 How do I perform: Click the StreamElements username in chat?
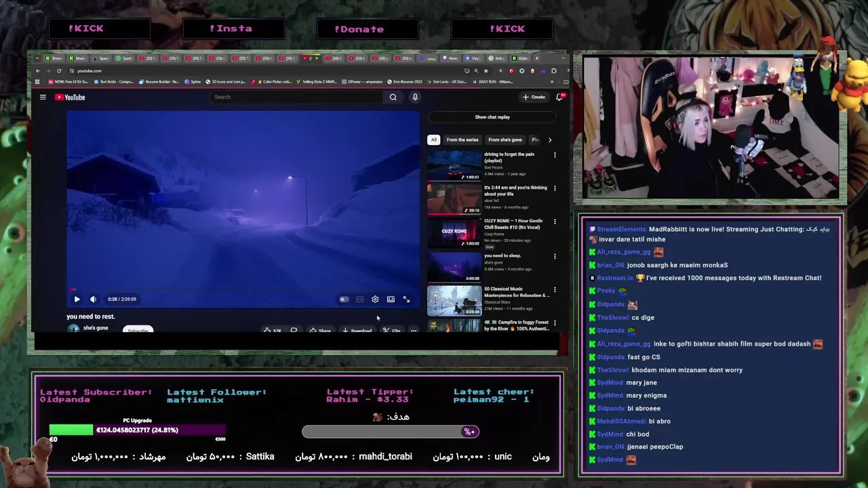tap(621, 229)
